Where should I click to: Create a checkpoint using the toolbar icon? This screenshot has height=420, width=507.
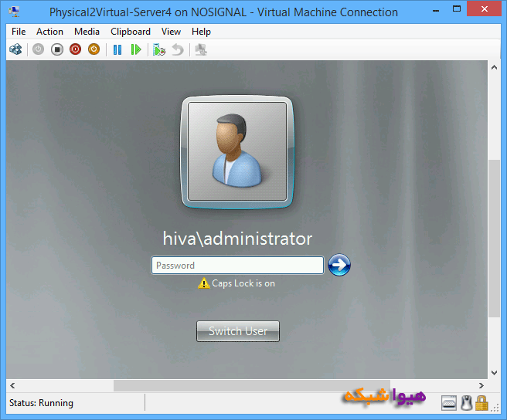[x=159, y=49]
